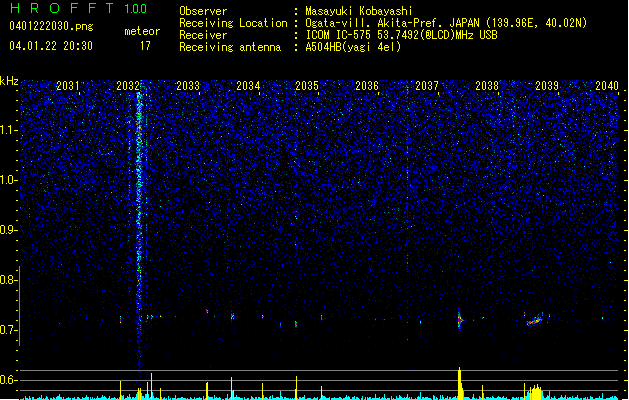The height and width of the screenshot is (400, 629).
Task: Click the long slanted meteor echo before 2039
Action: coord(534,321)
